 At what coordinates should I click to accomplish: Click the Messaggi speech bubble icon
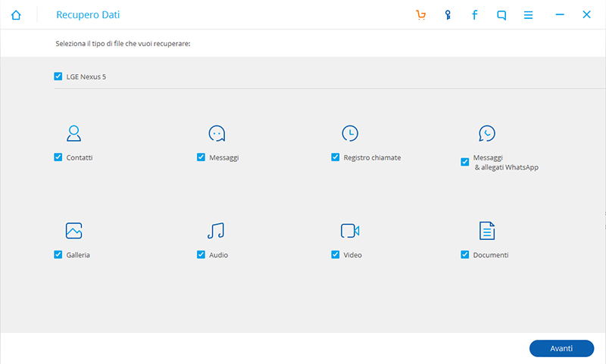[x=217, y=134]
